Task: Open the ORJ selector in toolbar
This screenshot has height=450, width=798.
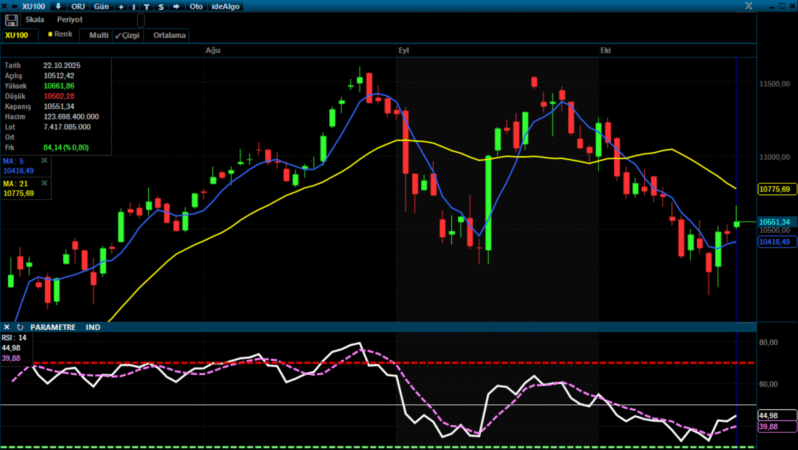Action: (x=78, y=6)
